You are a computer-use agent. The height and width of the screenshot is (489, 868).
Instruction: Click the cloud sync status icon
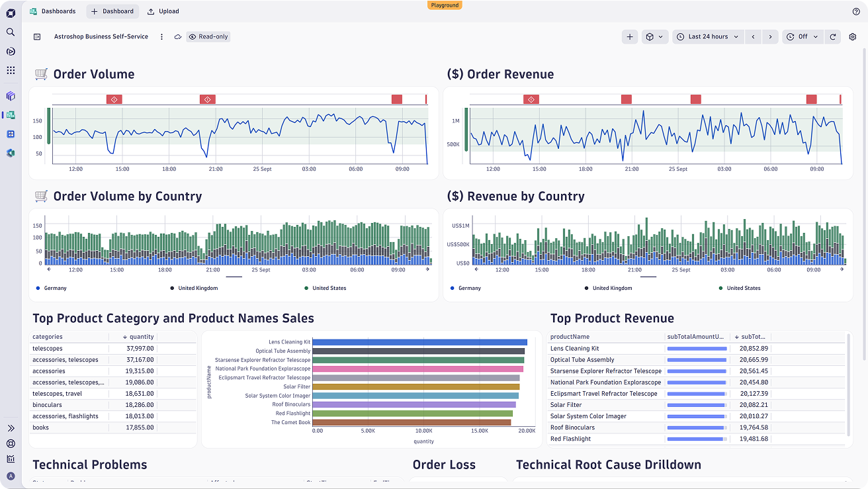tap(178, 37)
